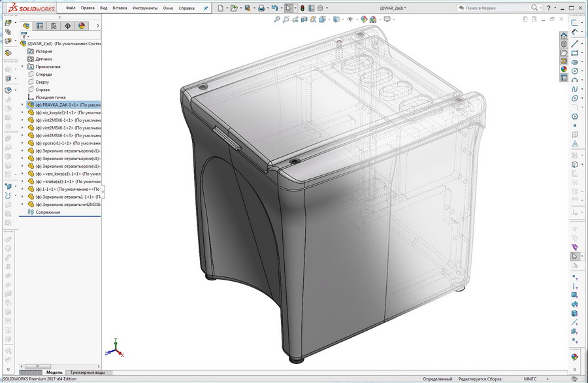This screenshot has width=588, height=383.
Task: Switch to the Модель tab
Action: coord(54,373)
